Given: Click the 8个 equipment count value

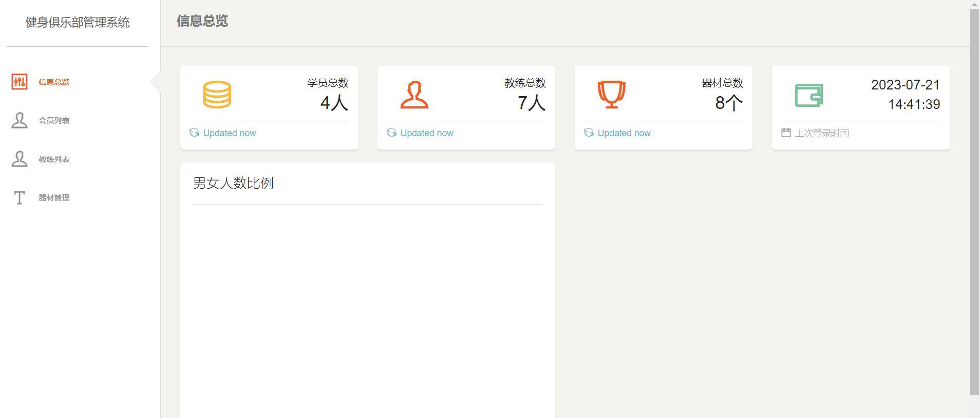Looking at the screenshot, I should point(729,103).
